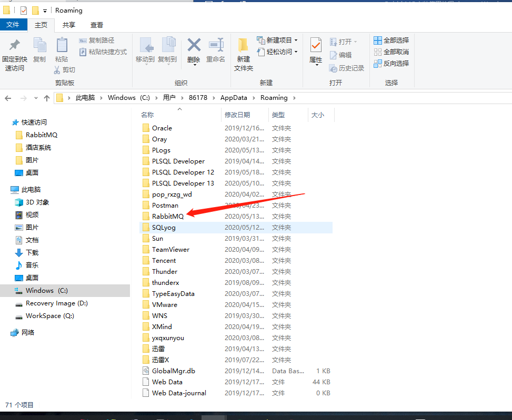Click Copy path (复制路径)
512x420 pixels.
coord(97,40)
